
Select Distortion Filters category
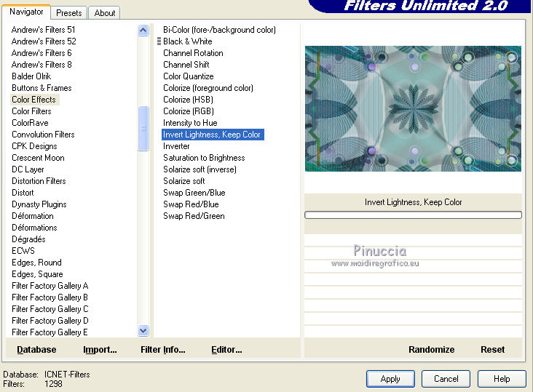(39, 181)
